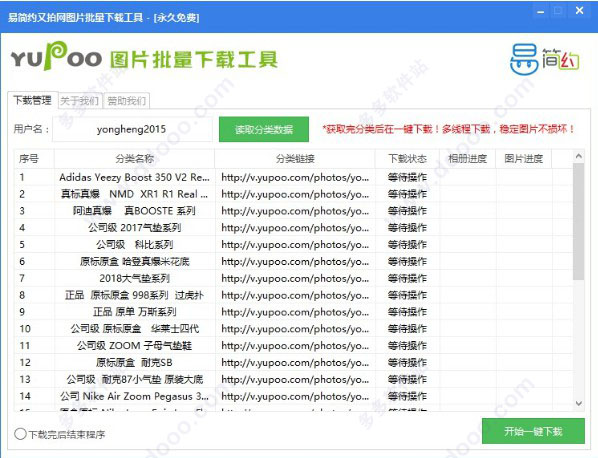598x458 pixels.
Task: Toggle 下载完后结束程序 radio option
Action: pos(21,434)
